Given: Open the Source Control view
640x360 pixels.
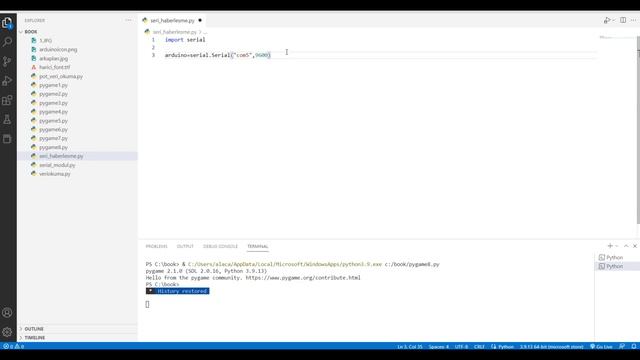Looking at the screenshot, I should [x=7, y=61].
